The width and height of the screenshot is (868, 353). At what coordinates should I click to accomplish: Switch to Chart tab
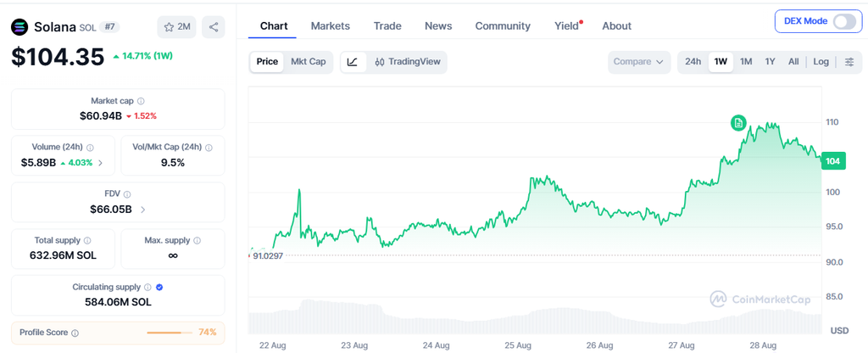[x=274, y=26]
